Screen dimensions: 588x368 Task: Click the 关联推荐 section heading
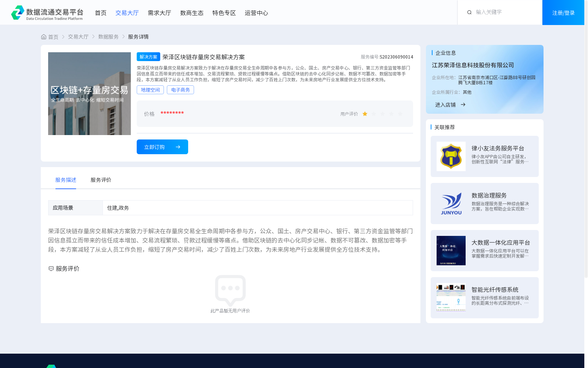pyautogui.click(x=445, y=127)
